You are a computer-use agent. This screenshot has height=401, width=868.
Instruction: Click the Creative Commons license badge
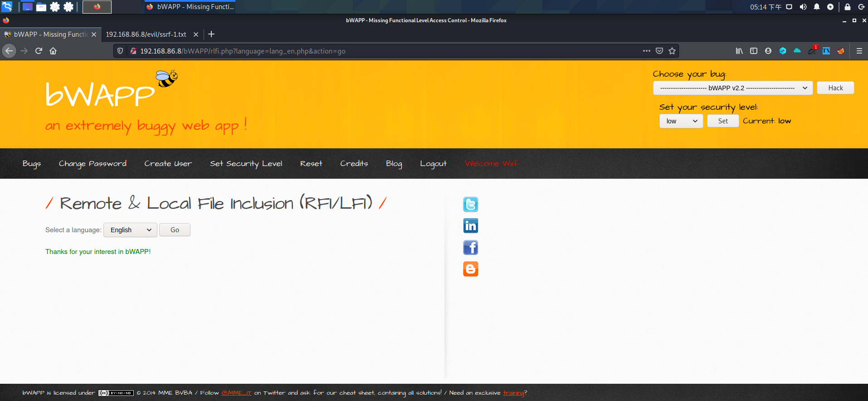(116, 393)
